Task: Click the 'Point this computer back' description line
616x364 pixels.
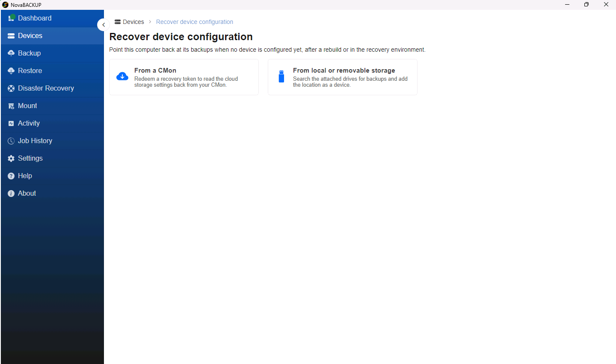Action: 267,50
